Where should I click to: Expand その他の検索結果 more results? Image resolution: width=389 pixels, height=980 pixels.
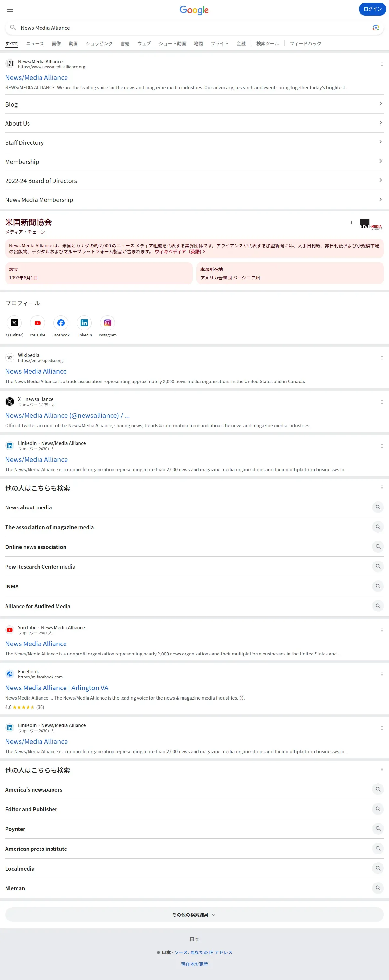(x=194, y=915)
